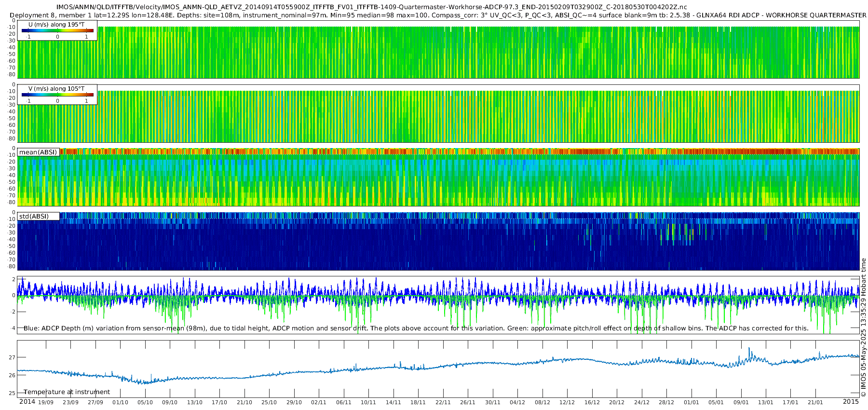Click the 'U (m/s) along 195°T' legend title

point(56,24)
